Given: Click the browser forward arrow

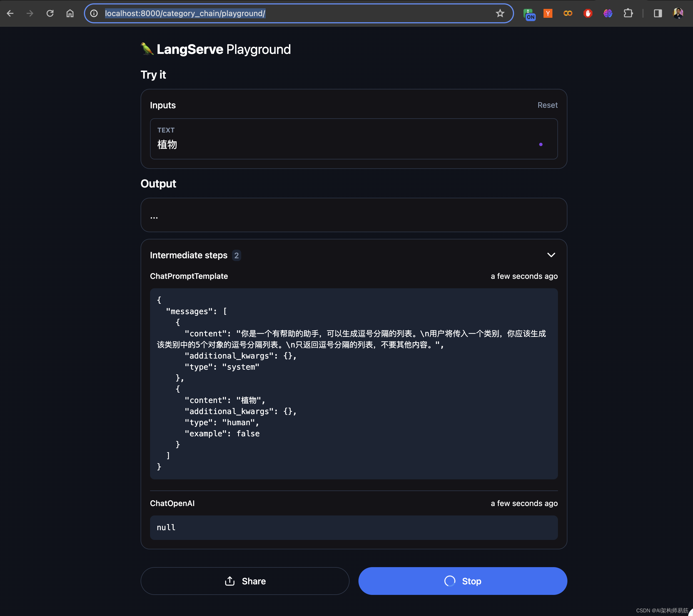Looking at the screenshot, I should tap(30, 13).
